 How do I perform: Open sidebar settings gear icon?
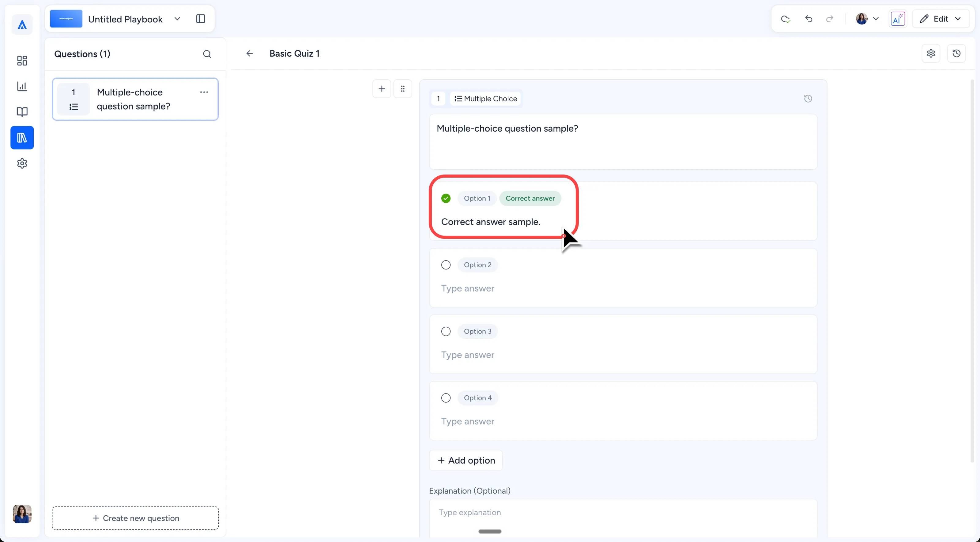coord(22,164)
